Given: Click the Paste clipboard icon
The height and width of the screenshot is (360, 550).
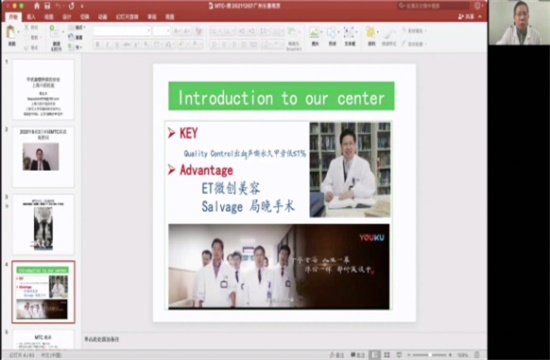Looking at the screenshot, I should (11, 33).
